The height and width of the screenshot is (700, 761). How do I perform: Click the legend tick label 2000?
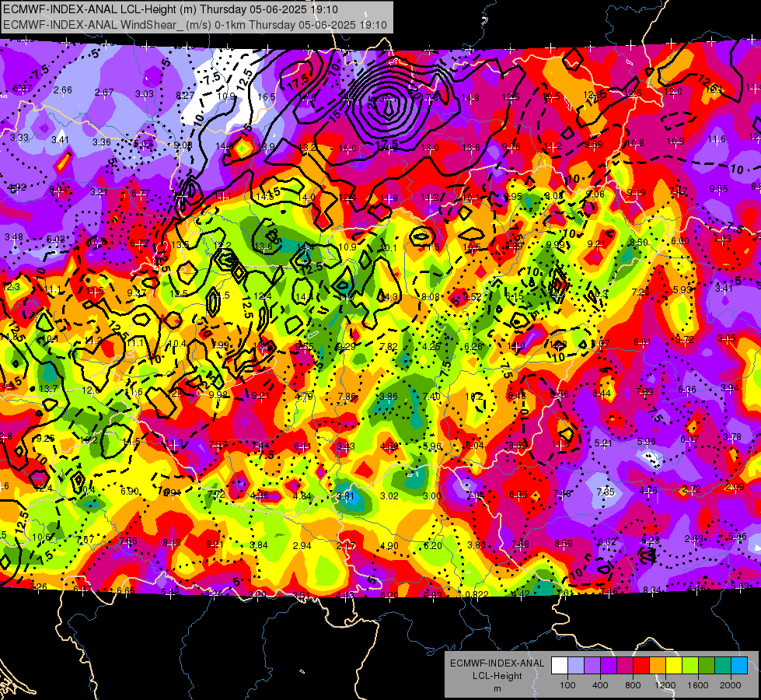click(x=731, y=685)
